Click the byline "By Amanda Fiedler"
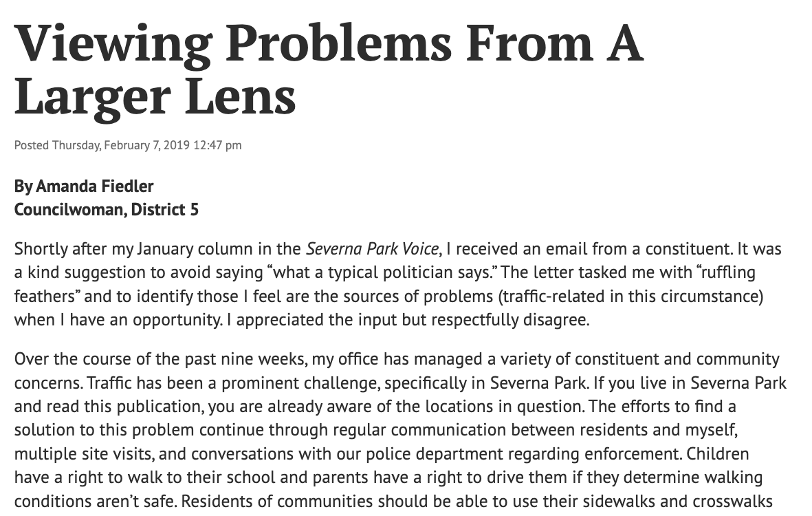This screenshot has width=812, height=516. click(84, 186)
